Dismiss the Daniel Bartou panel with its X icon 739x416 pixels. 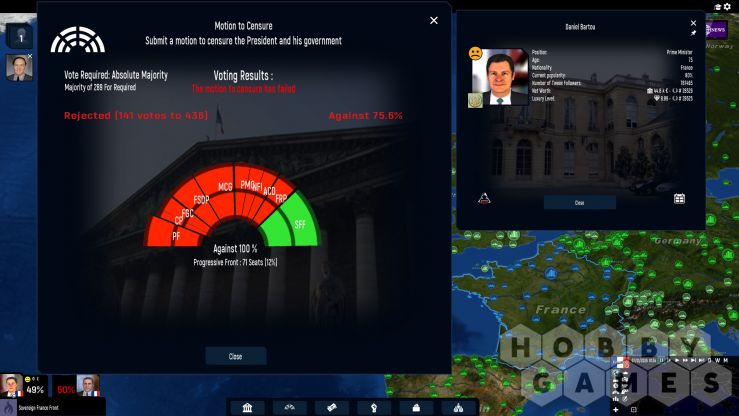coord(693,23)
